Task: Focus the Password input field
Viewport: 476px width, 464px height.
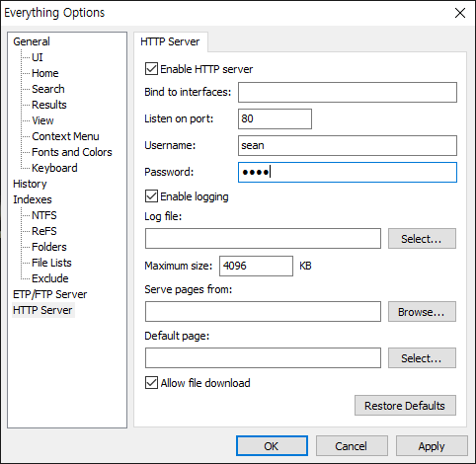Action: (348, 172)
